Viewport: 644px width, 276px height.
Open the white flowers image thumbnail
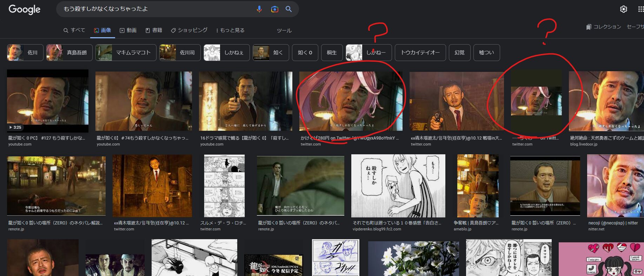pyautogui.click(x=413, y=258)
